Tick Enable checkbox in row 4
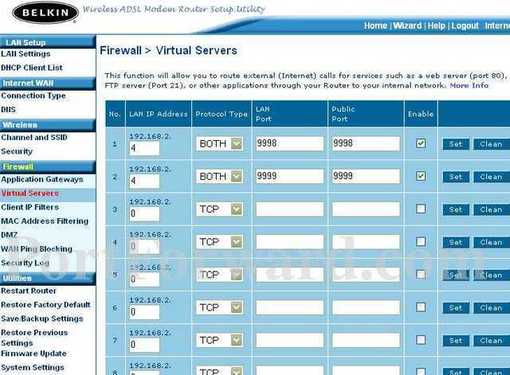510x375 pixels. click(421, 242)
